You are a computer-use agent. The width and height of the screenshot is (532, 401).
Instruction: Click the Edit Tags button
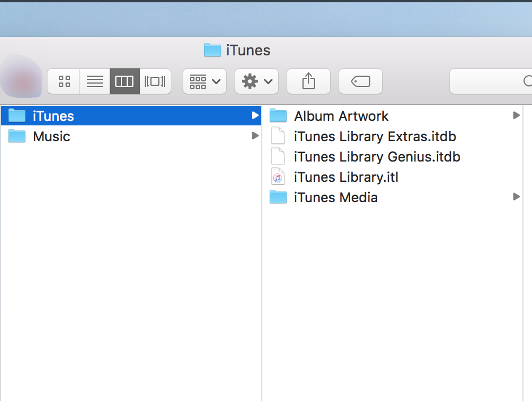click(360, 81)
